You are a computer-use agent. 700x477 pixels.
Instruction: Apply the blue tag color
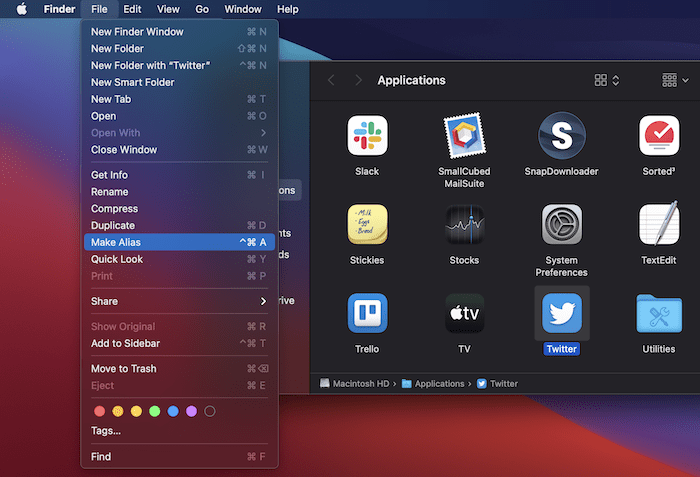(173, 411)
